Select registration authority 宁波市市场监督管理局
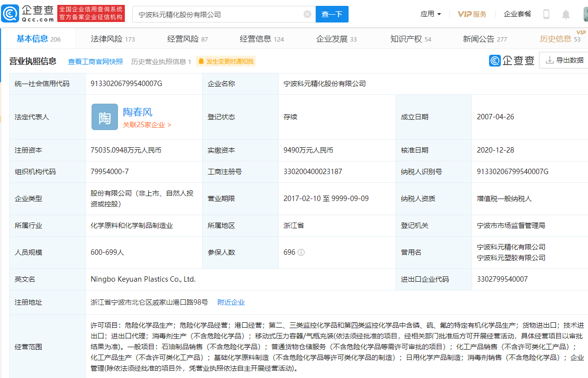 (x=511, y=225)
